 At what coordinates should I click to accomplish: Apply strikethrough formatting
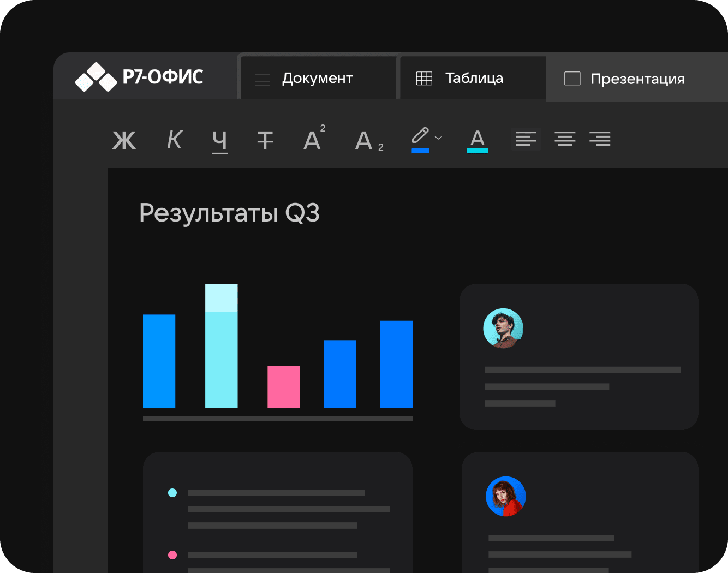click(265, 140)
